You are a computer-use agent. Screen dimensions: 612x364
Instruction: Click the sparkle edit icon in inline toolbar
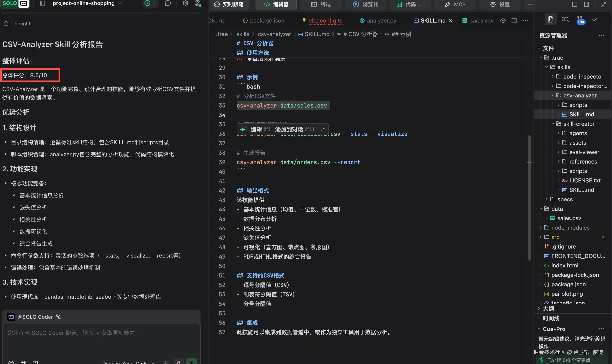(x=243, y=129)
